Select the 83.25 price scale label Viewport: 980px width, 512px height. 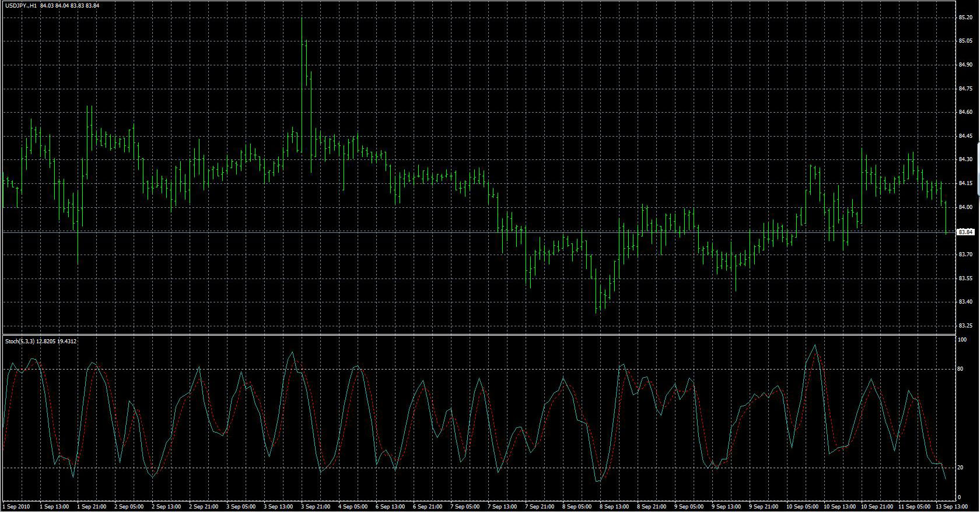965,326
